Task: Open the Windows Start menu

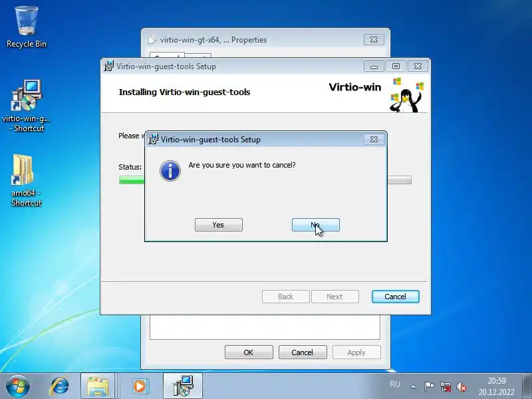Action: (18, 386)
